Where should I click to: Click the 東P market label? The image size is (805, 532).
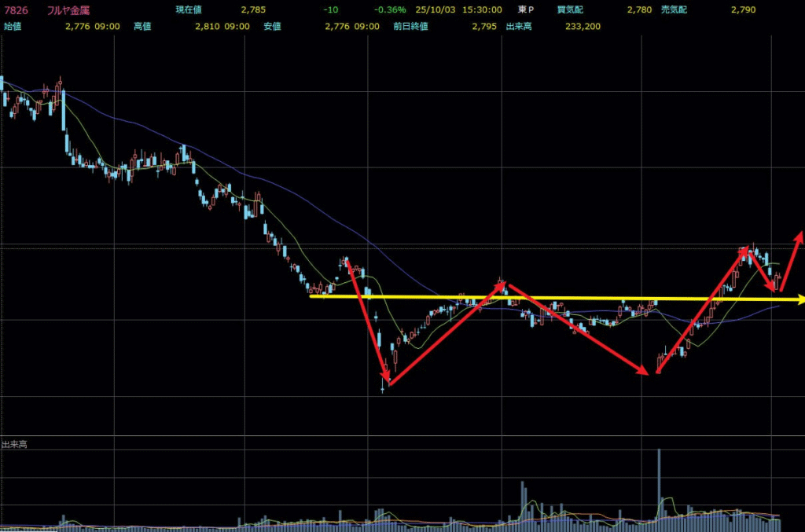[525, 10]
